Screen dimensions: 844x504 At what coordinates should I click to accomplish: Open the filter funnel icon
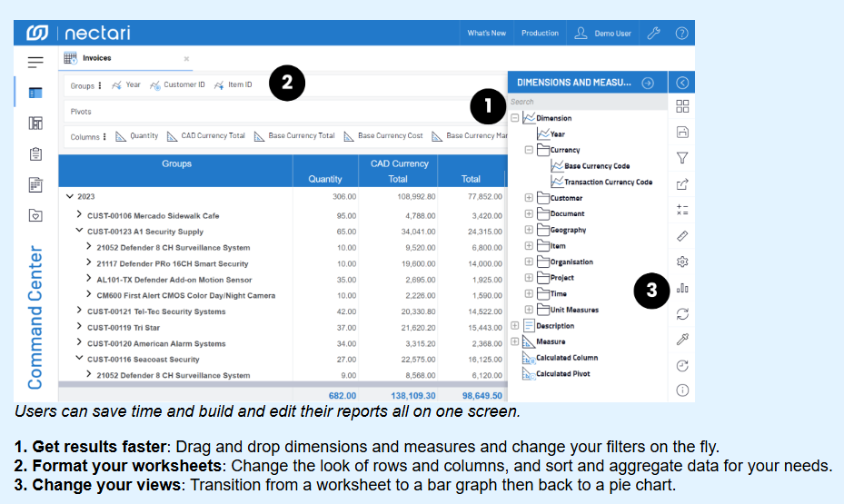point(682,158)
